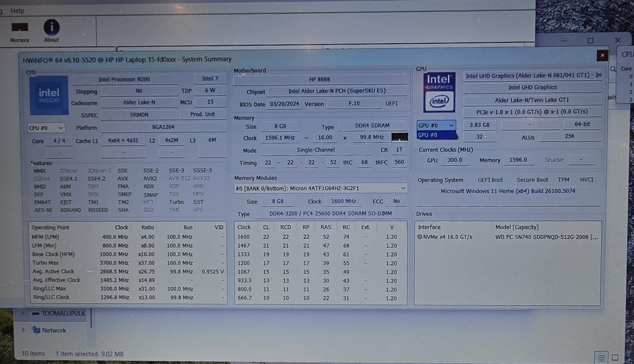The image size is (634, 364).
Task: Open the Memory toolbar icon
Action: point(20,28)
